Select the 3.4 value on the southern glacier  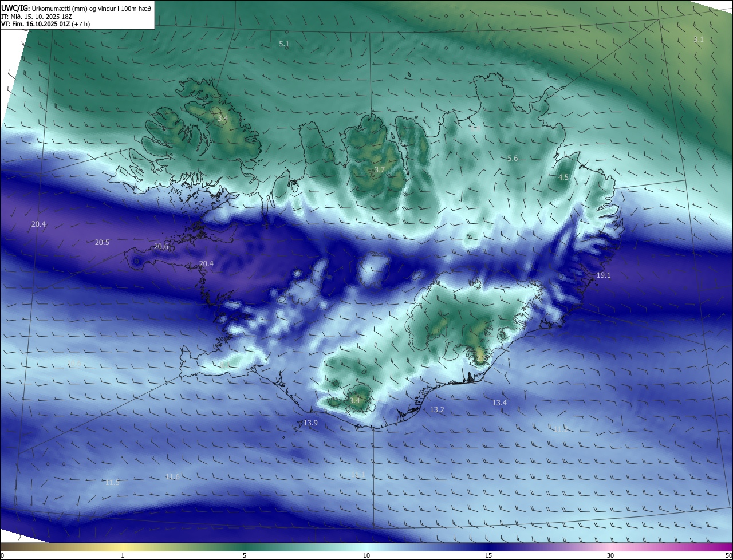click(355, 400)
